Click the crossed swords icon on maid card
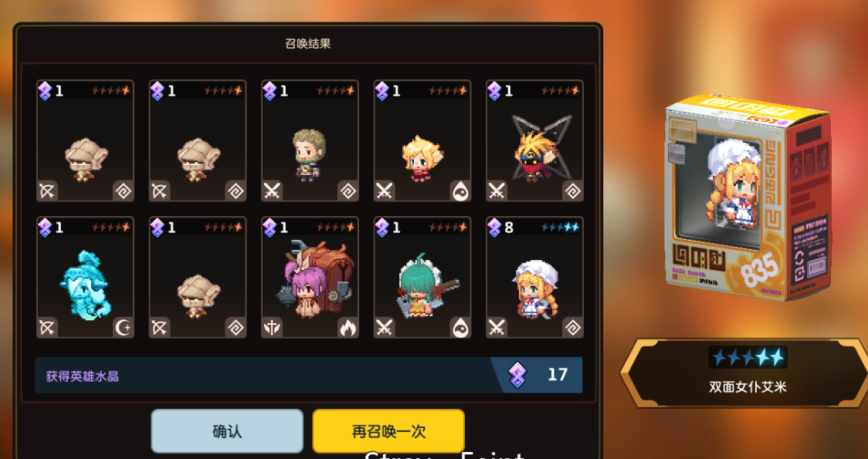The width and height of the screenshot is (868, 459). pos(497,328)
